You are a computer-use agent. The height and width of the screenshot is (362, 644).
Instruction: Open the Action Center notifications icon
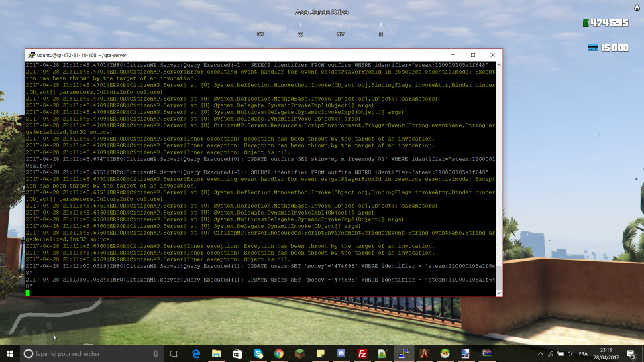click(631, 354)
